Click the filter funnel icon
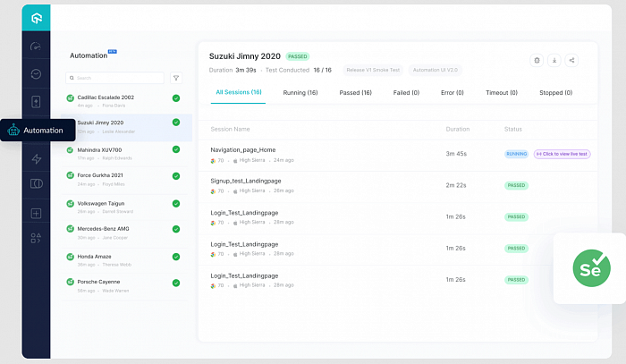626x364 pixels. point(176,78)
